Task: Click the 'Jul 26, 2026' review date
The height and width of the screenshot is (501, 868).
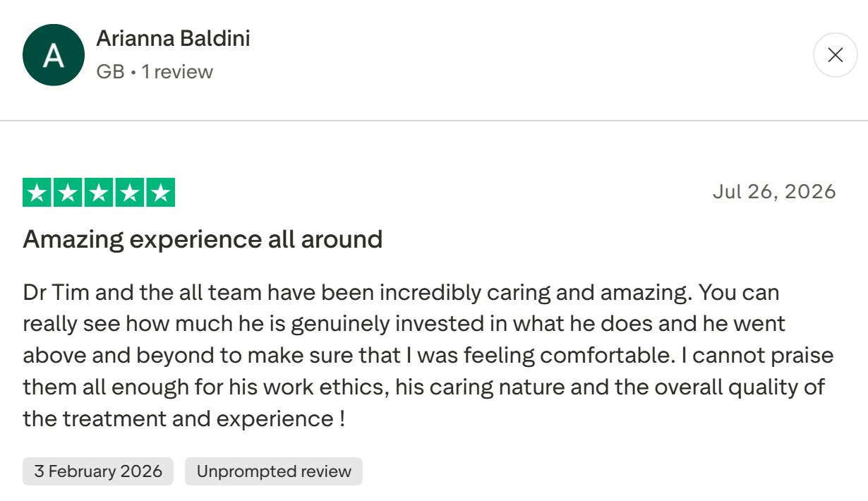Action: coord(774,191)
